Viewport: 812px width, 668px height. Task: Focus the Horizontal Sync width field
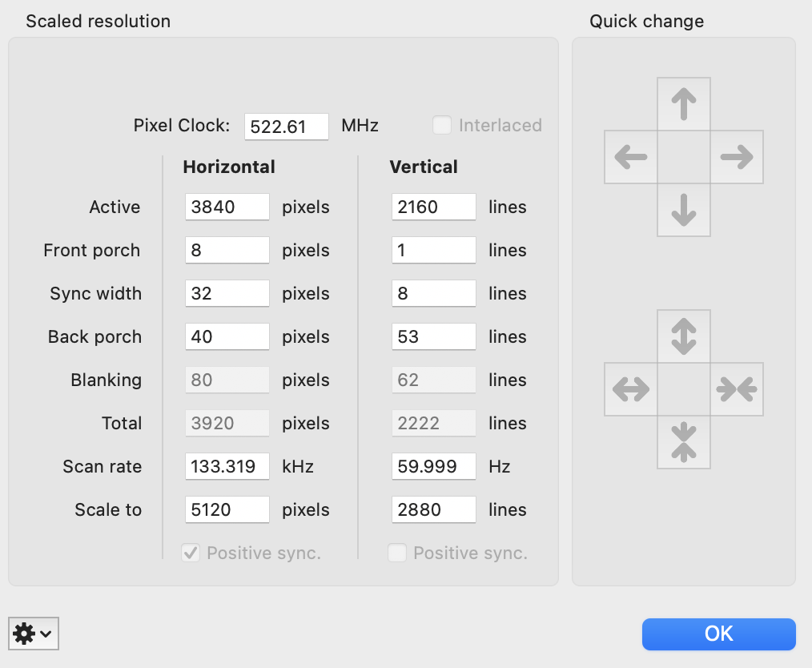coord(227,293)
